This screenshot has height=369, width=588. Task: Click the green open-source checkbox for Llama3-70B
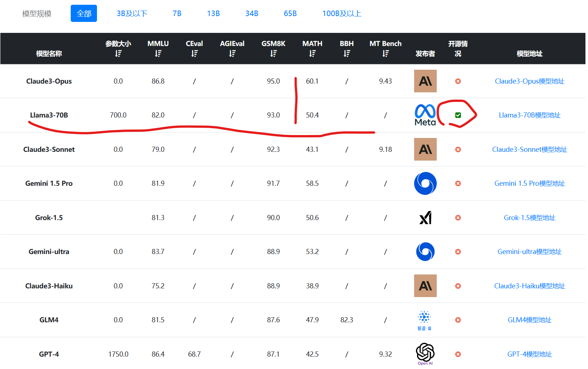[458, 115]
